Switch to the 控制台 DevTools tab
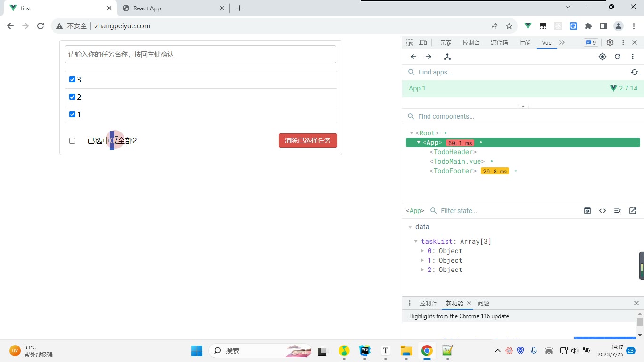 [471, 42]
